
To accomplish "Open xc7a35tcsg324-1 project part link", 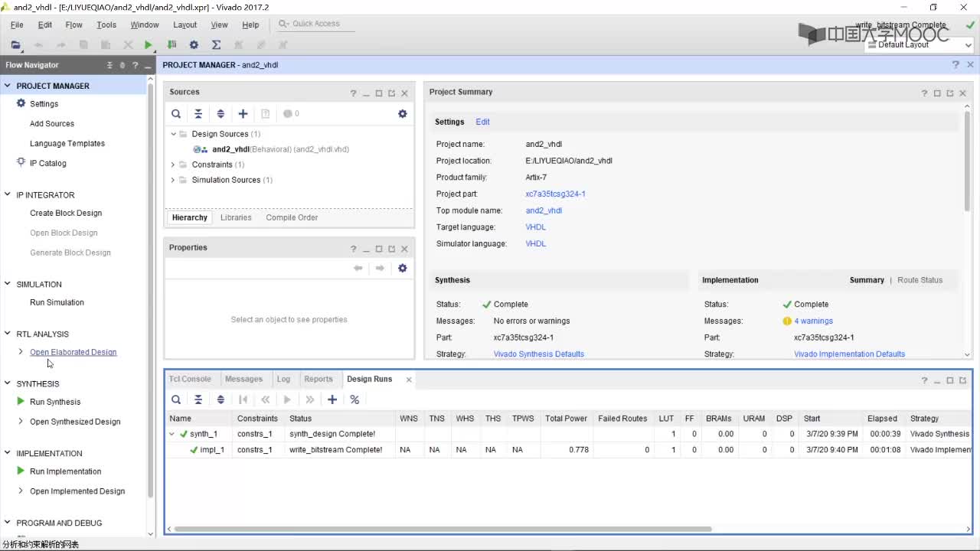I will 555,194.
